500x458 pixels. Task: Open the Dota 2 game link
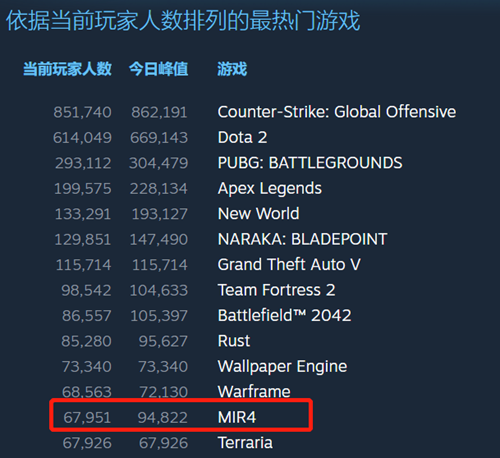coord(242,137)
